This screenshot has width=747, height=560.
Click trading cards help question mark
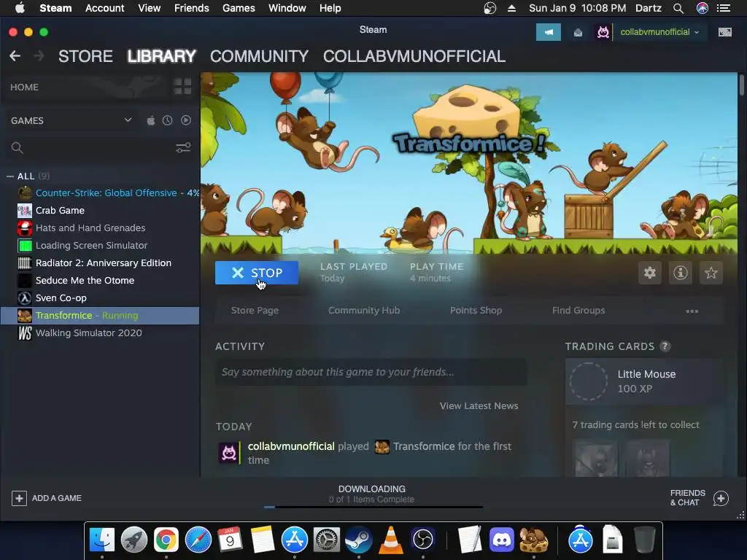tap(665, 346)
